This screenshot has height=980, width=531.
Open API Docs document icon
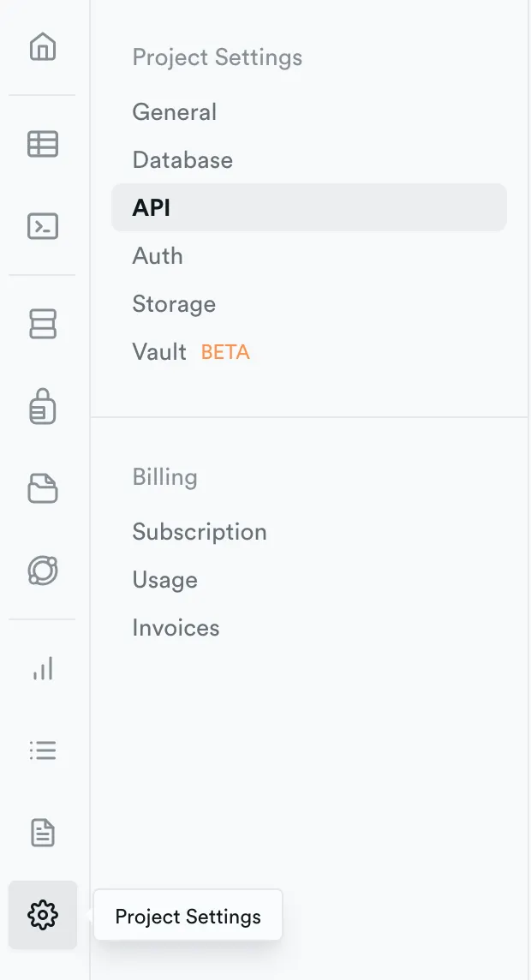pyautogui.click(x=42, y=832)
